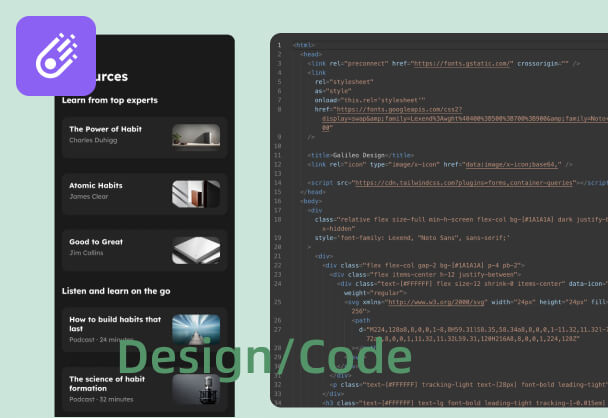Open The Power of Habit card
This screenshot has height=418, width=608.
[x=144, y=137]
